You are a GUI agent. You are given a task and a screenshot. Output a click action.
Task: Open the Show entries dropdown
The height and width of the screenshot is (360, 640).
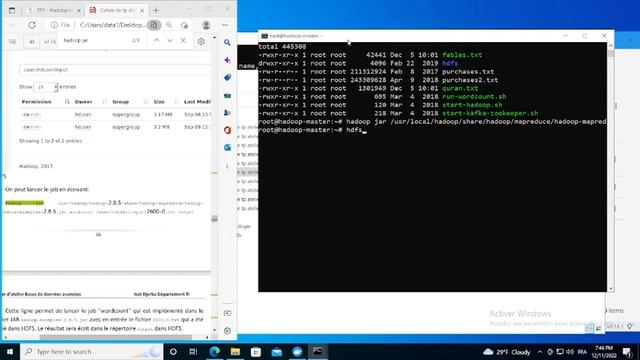coord(46,87)
